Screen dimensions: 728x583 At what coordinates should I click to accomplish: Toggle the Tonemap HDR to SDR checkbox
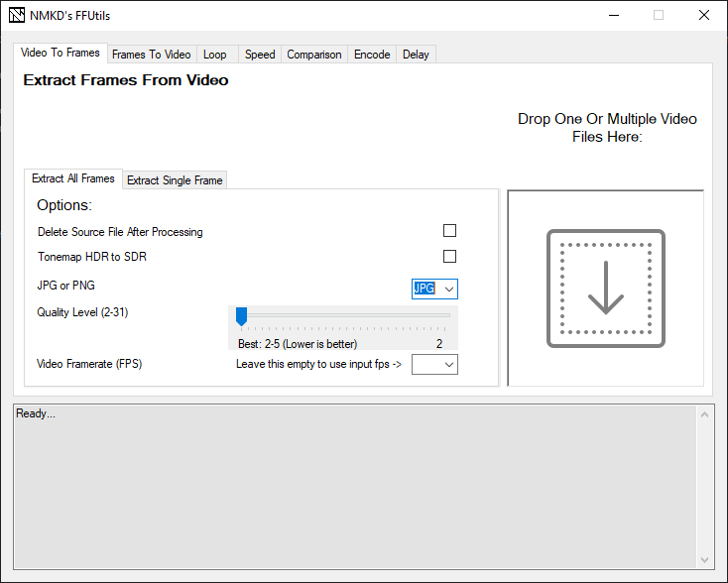449,256
